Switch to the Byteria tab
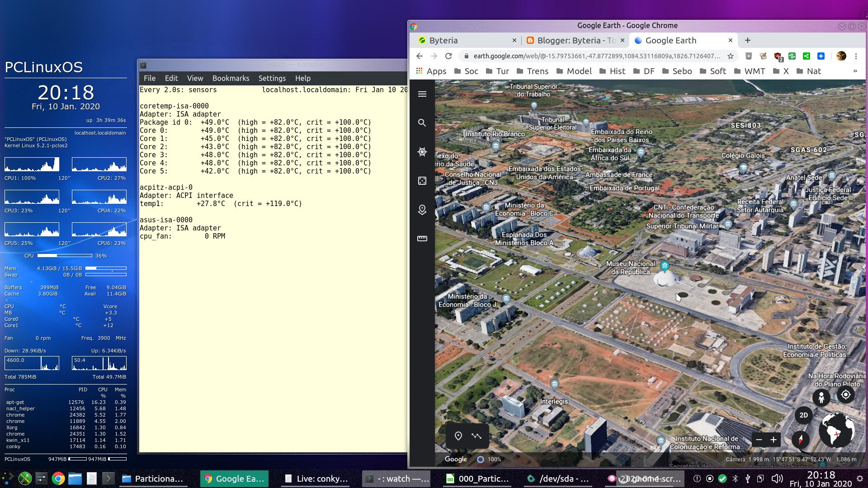The height and width of the screenshot is (488, 868). (466, 40)
